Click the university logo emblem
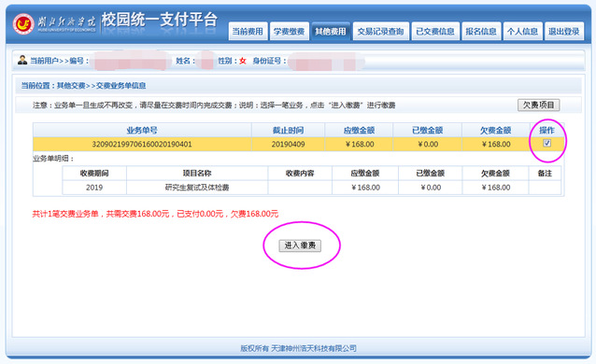The height and width of the screenshot is (364, 596). pyautogui.click(x=23, y=24)
